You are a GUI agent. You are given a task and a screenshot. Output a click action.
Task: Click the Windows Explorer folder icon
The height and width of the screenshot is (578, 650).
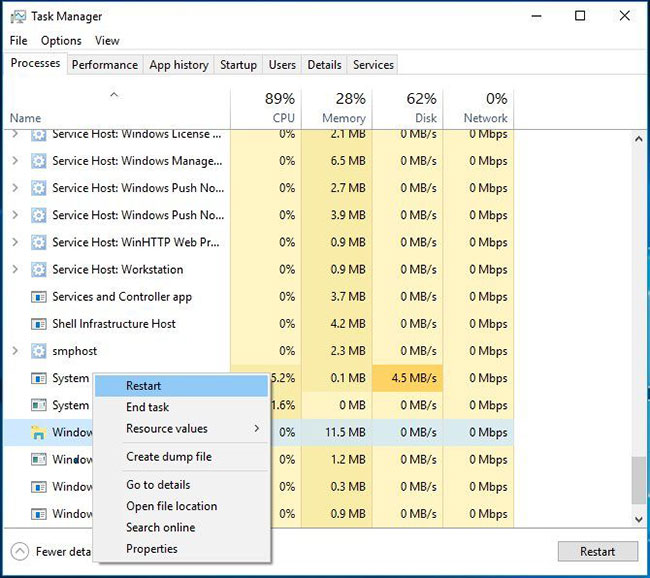[x=39, y=433]
